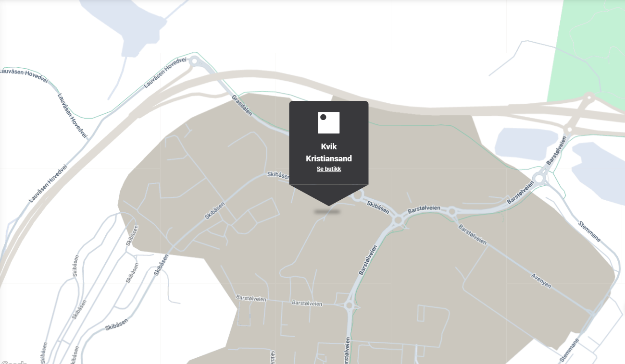This screenshot has height=364, width=625.
Task: Click the Google logo in bottom corner
Action: (13, 362)
